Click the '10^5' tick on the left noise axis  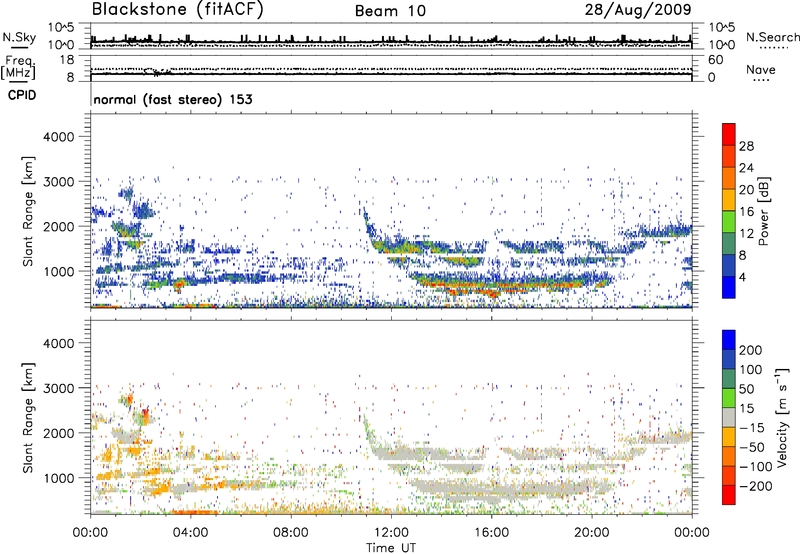[x=61, y=27]
